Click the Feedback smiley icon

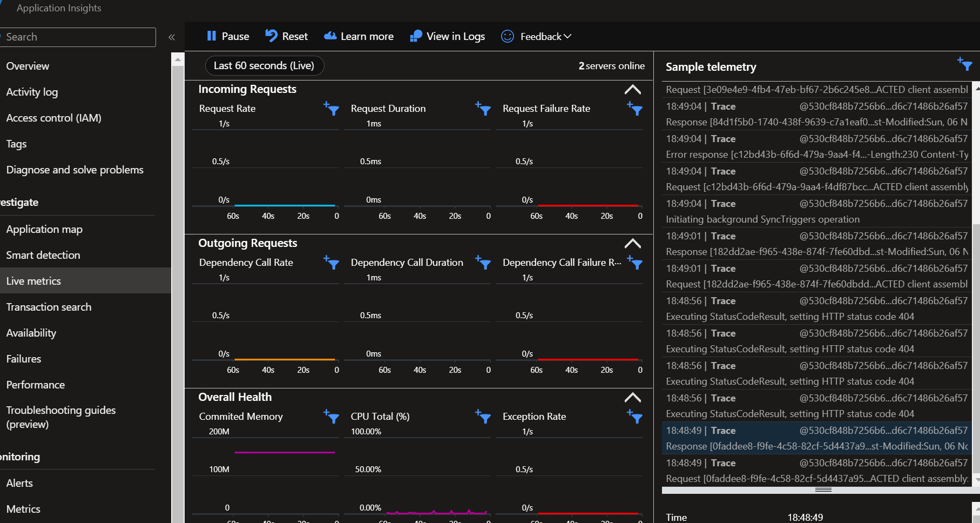[508, 36]
